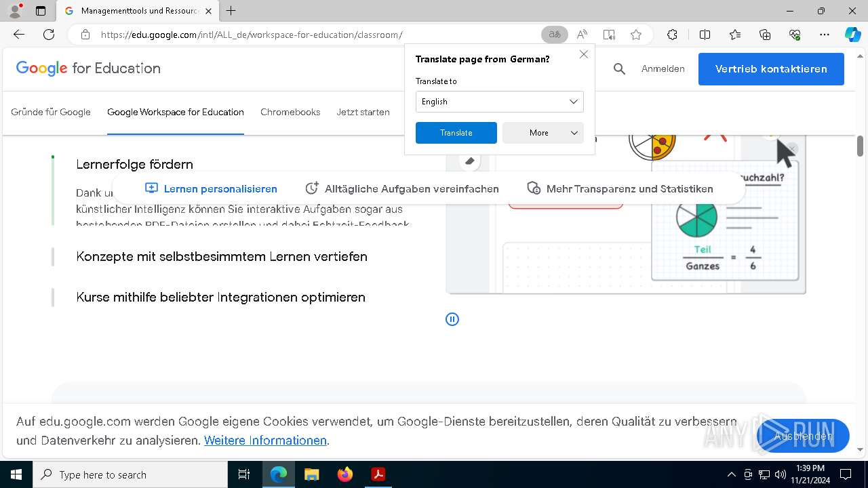Viewport: 868px width, 488px height.
Task: Click the taskbar clock
Action: [810, 474]
